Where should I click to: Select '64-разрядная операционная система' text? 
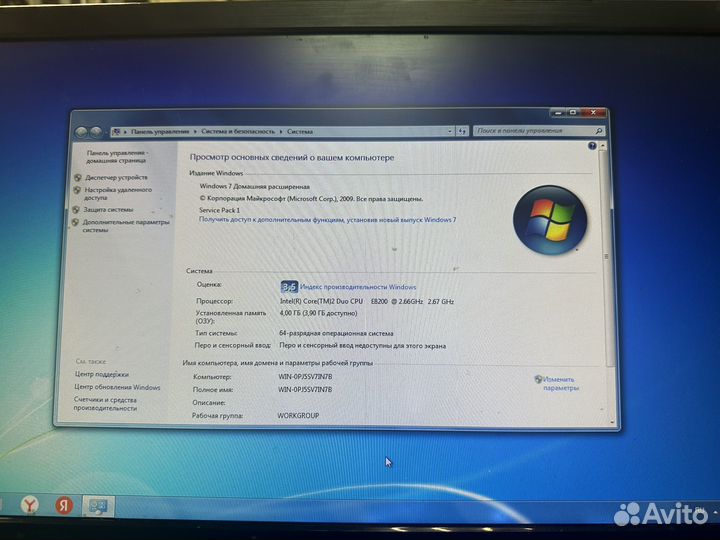[x=336, y=333]
